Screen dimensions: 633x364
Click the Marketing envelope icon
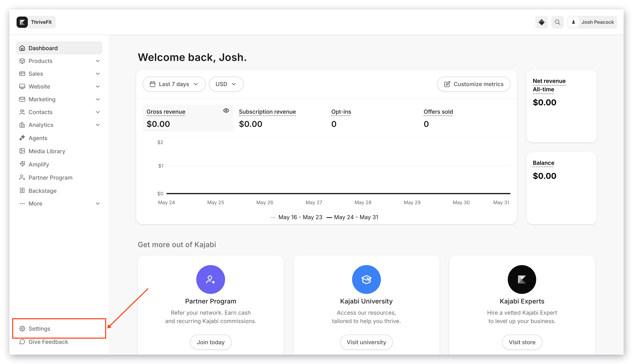coord(22,99)
